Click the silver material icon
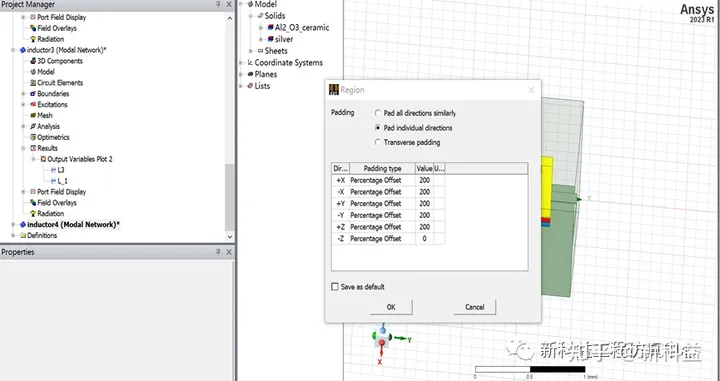This screenshot has height=381, width=720. 270,39
